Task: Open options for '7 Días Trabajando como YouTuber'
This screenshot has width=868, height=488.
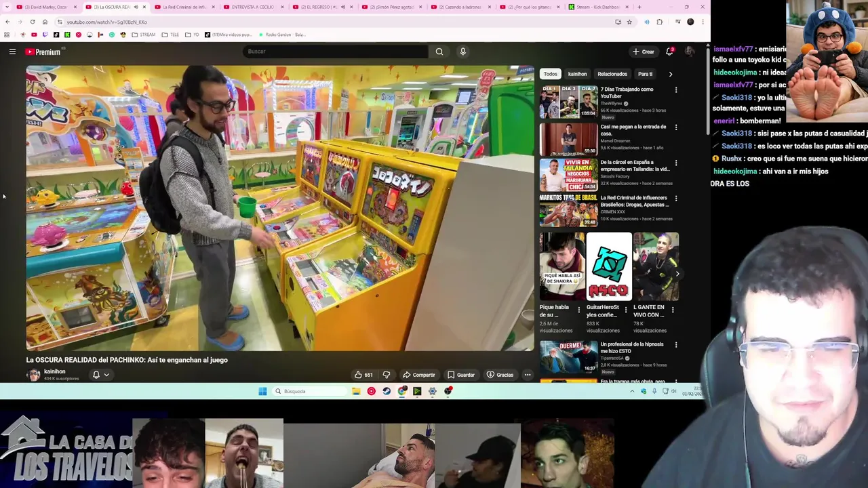Action: pyautogui.click(x=675, y=90)
